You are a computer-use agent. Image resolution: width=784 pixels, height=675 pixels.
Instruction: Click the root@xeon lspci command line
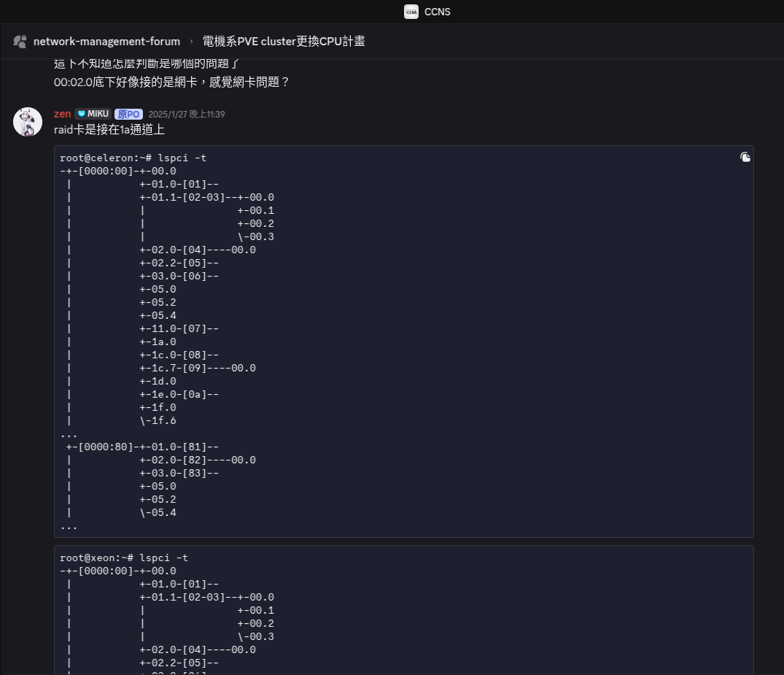click(x=127, y=558)
